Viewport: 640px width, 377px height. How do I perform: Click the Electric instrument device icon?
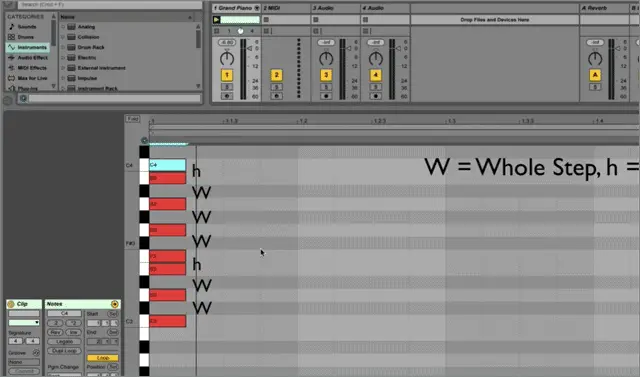(x=71, y=58)
